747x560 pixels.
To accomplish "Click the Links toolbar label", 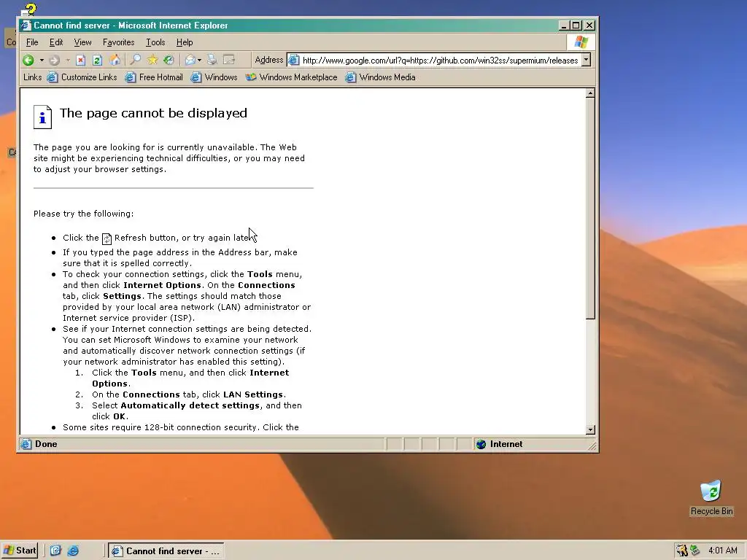I will [32, 77].
